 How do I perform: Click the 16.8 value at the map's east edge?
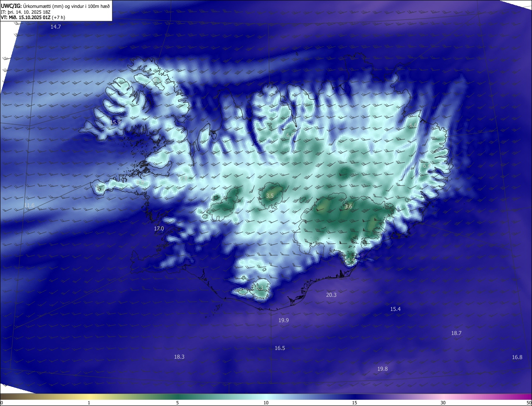tap(517, 357)
